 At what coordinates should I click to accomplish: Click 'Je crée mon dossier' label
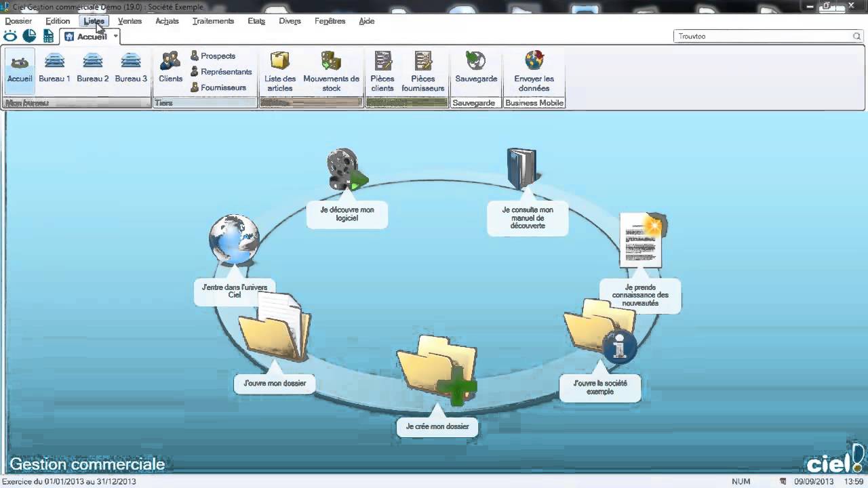tap(437, 426)
